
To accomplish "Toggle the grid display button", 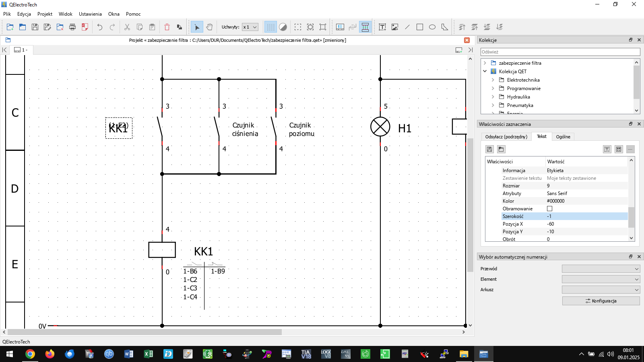I will 270,27.
